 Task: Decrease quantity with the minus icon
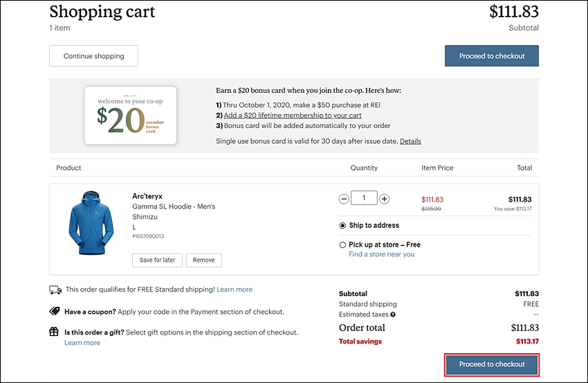[x=344, y=199]
